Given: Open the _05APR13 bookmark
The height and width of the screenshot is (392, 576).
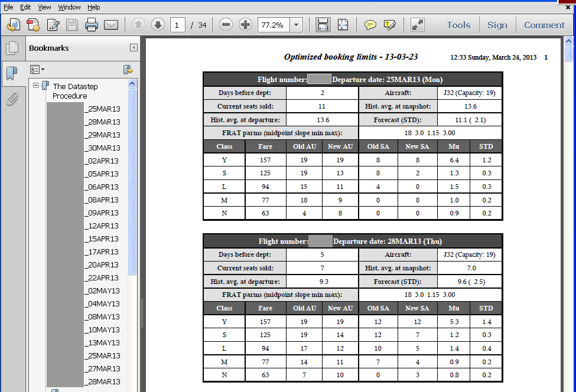Looking at the screenshot, I should point(102,174).
